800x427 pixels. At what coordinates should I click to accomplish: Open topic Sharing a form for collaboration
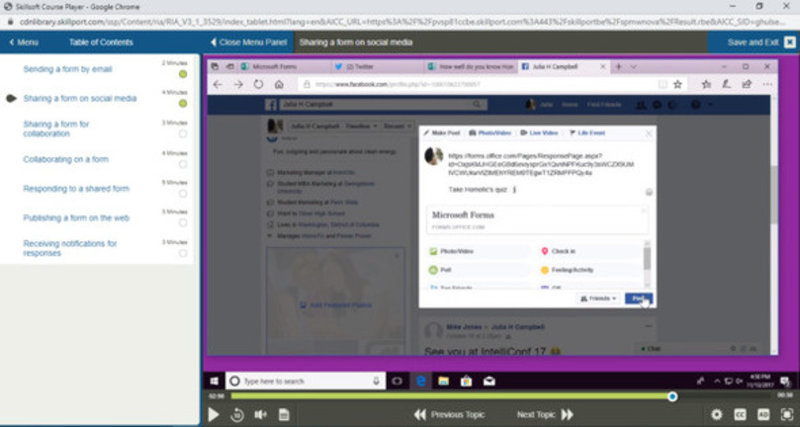point(56,129)
